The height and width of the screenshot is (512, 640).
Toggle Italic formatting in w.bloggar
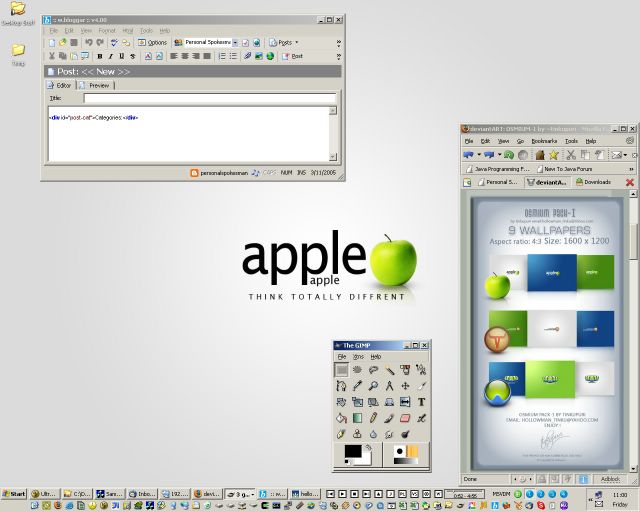(x=111, y=56)
